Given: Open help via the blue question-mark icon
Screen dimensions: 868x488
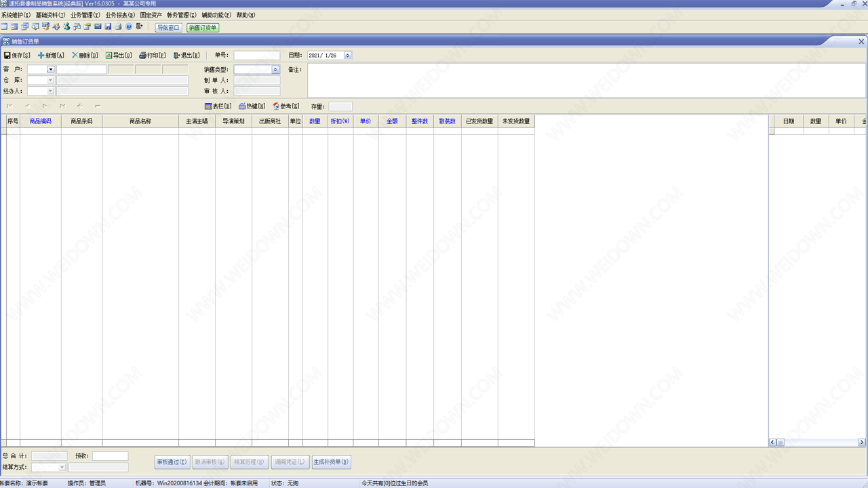Looking at the screenshot, I should click(129, 27).
